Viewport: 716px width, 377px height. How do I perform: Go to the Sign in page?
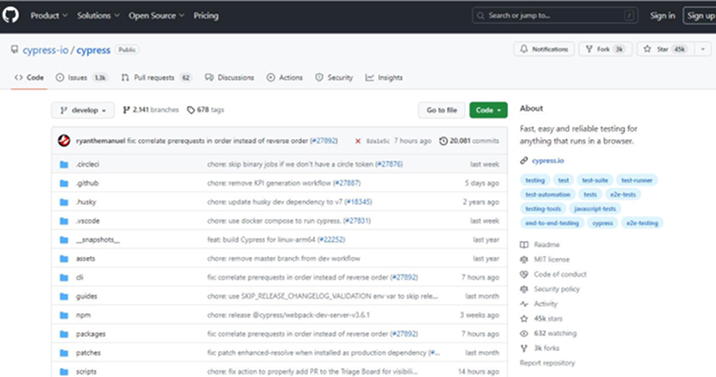(663, 16)
